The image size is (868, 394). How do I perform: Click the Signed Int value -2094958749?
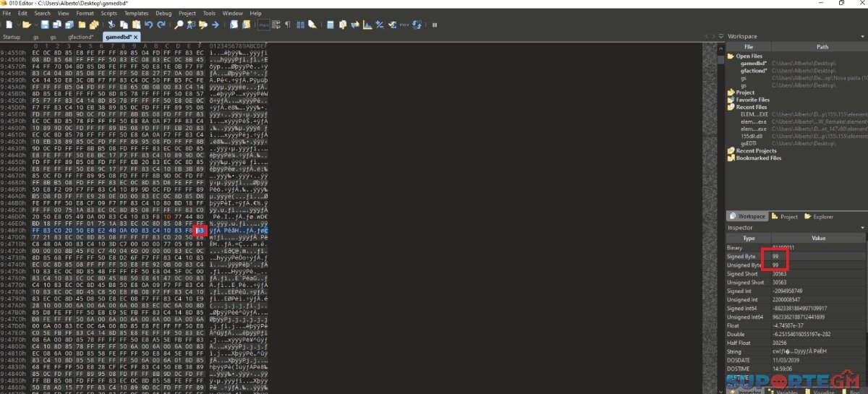coord(787,291)
